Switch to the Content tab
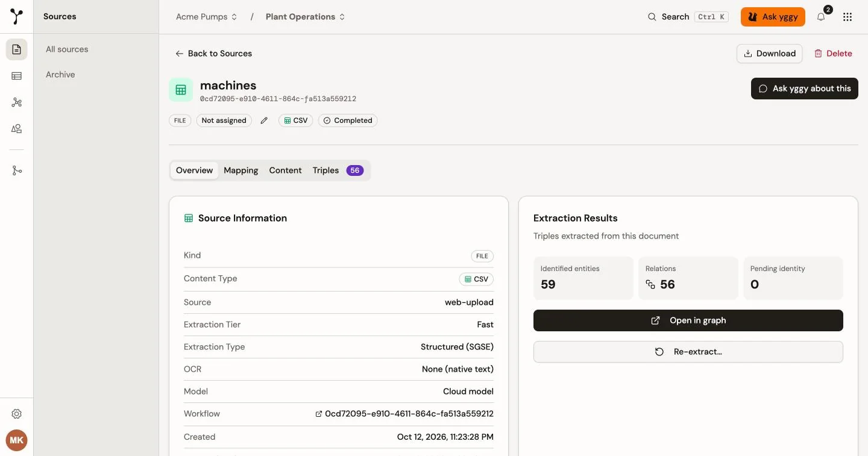This screenshot has height=456, width=868. click(285, 170)
